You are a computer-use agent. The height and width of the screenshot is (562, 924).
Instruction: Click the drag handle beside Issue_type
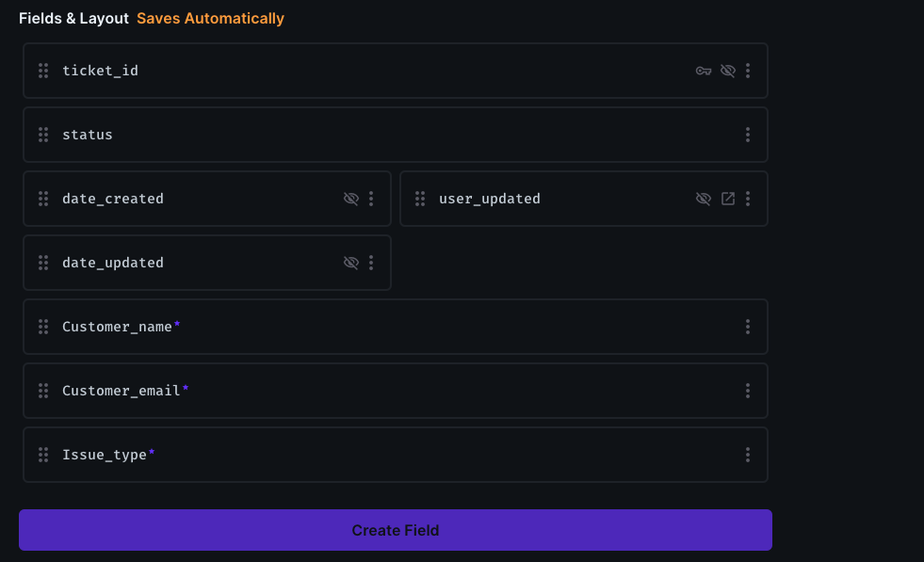pos(43,455)
